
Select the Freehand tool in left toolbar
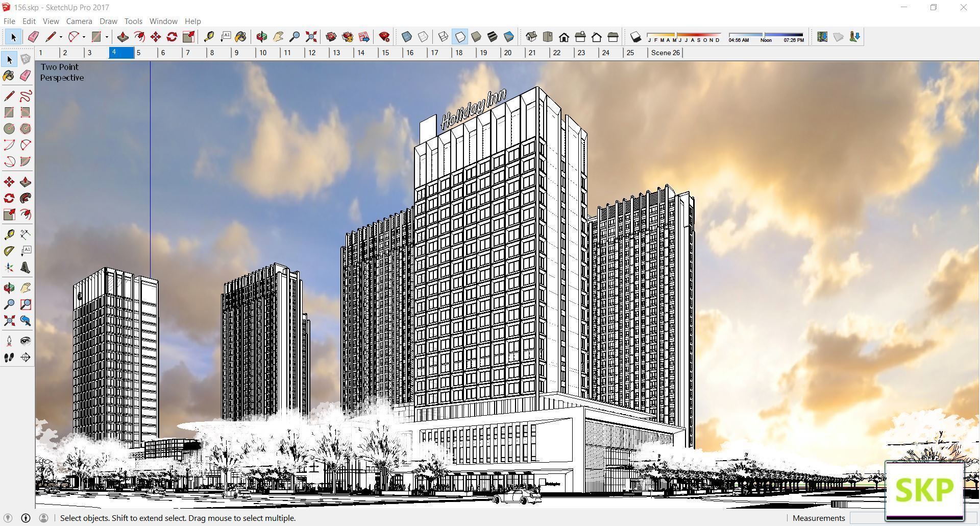click(26, 96)
